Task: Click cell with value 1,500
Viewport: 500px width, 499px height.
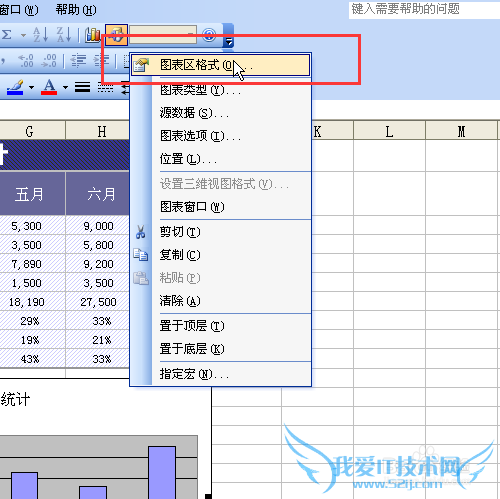Action: click(x=32, y=283)
